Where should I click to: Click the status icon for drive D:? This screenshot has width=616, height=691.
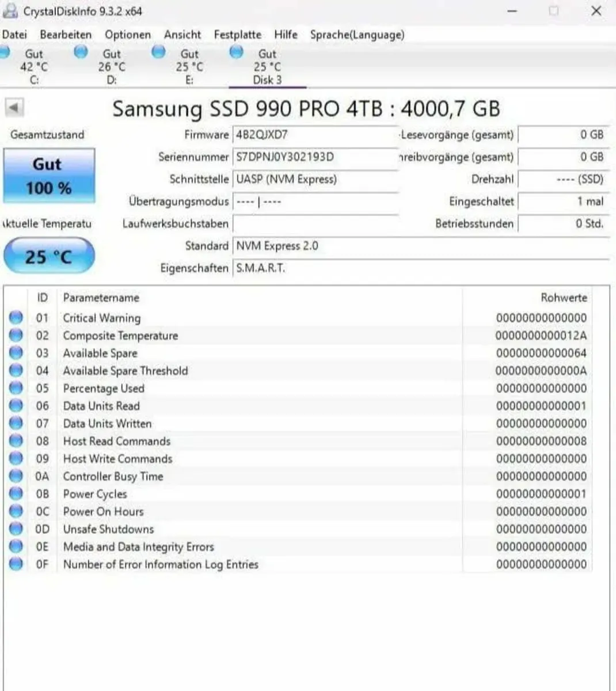(x=81, y=52)
